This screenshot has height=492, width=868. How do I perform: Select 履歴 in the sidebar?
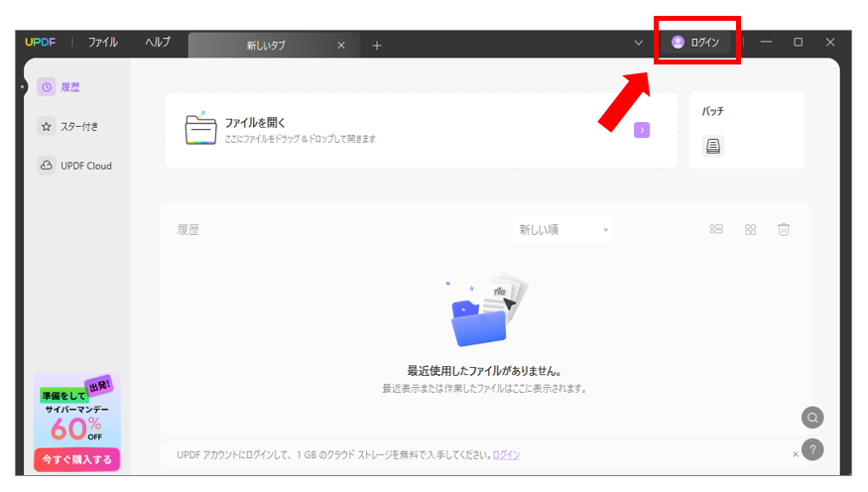click(x=69, y=87)
